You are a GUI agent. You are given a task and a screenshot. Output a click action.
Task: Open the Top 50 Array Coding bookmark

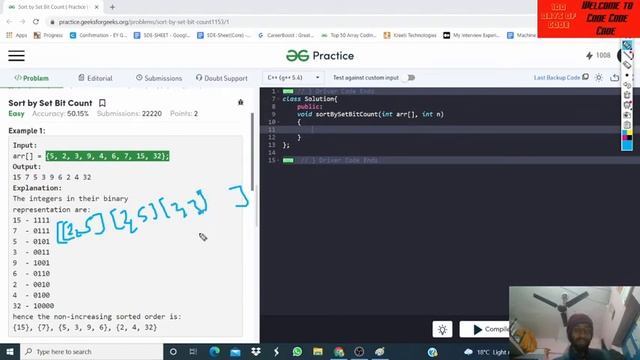pyautogui.click(x=349, y=36)
